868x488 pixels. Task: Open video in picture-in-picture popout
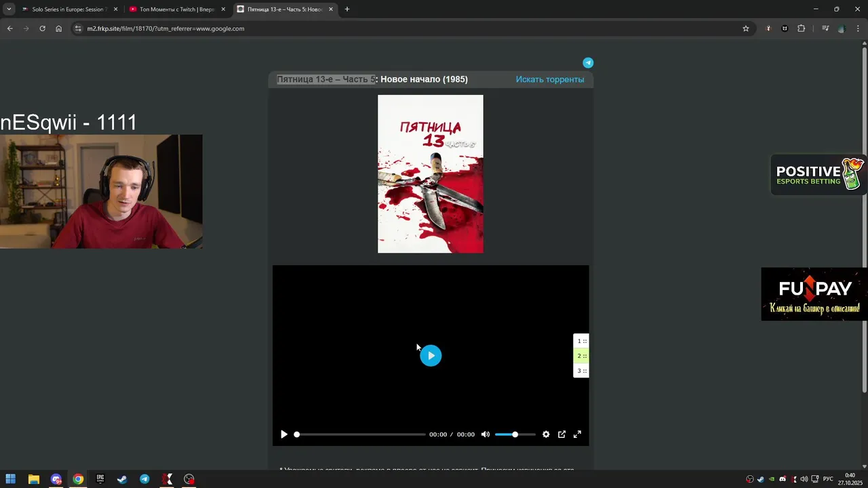click(x=561, y=434)
